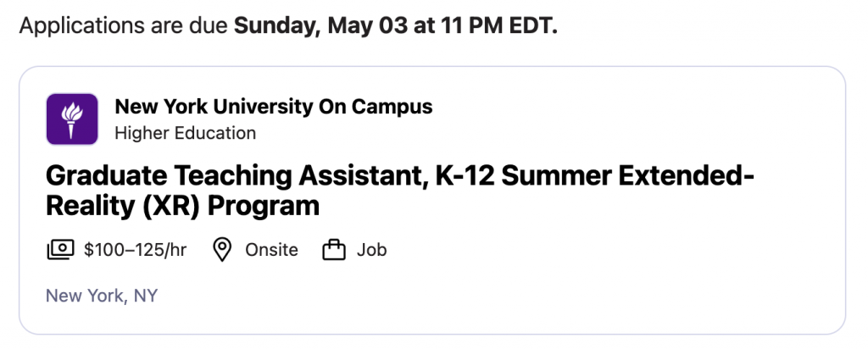Open New York University On Campus employer
868x349 pixels.
point(273,107)
